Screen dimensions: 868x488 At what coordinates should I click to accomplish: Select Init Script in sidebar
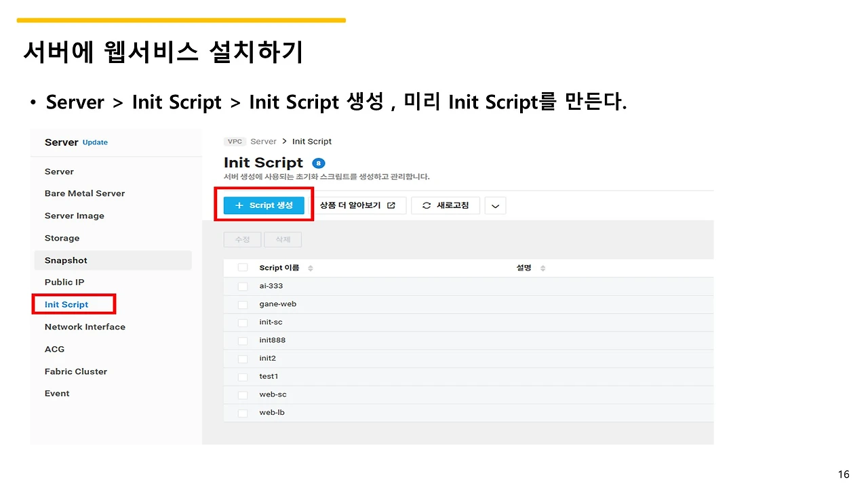click(x=66, y=304)
